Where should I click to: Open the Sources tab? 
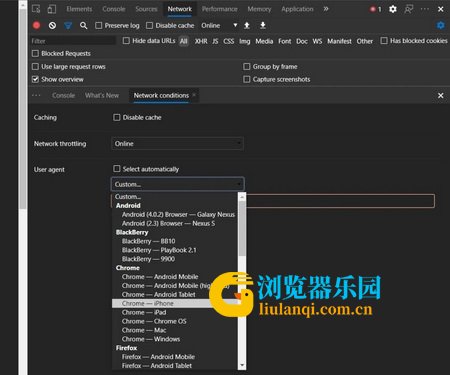pos(146,9)
